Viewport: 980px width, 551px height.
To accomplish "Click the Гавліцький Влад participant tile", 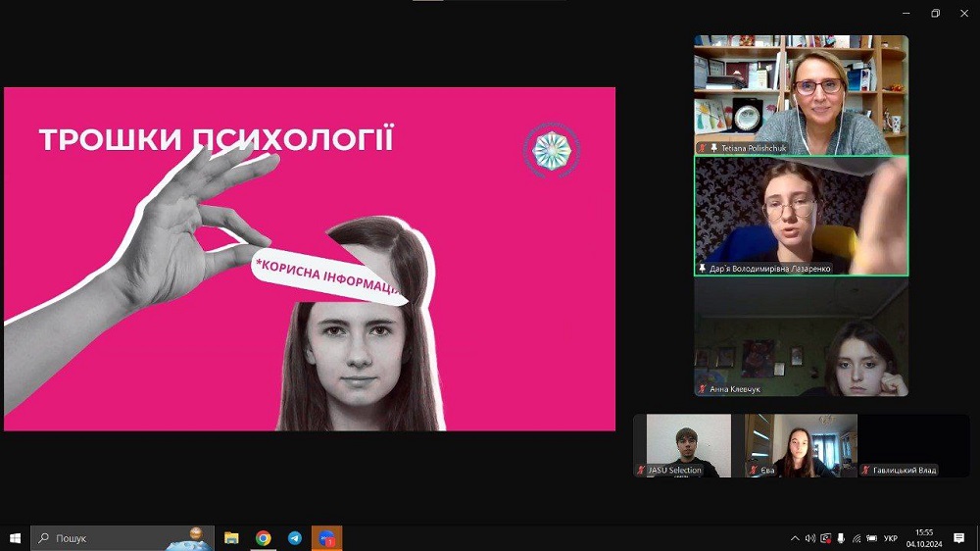I will click(913, 445).
